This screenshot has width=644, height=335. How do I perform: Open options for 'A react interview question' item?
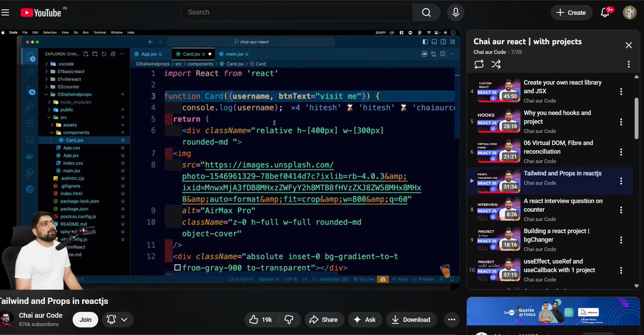(621, 210)
